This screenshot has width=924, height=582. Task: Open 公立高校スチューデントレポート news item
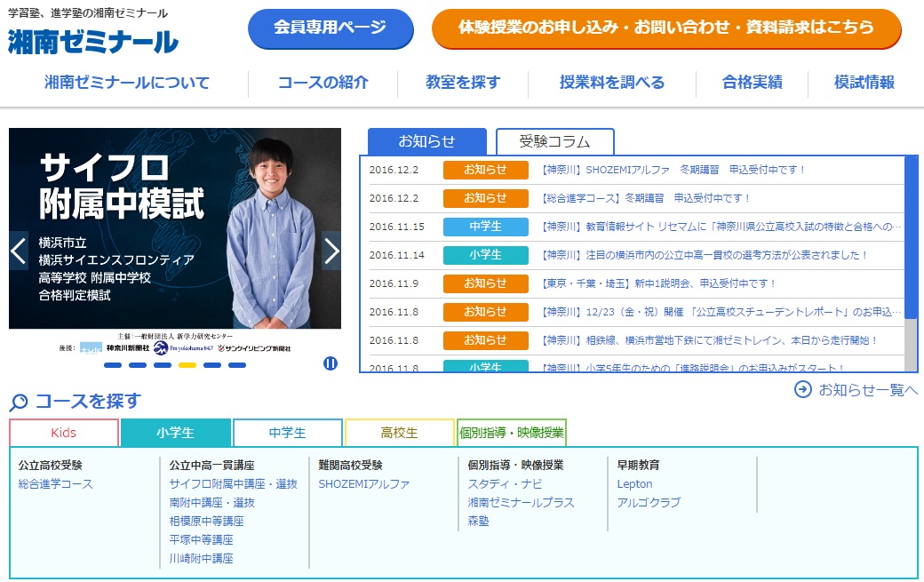coord(721,312)
